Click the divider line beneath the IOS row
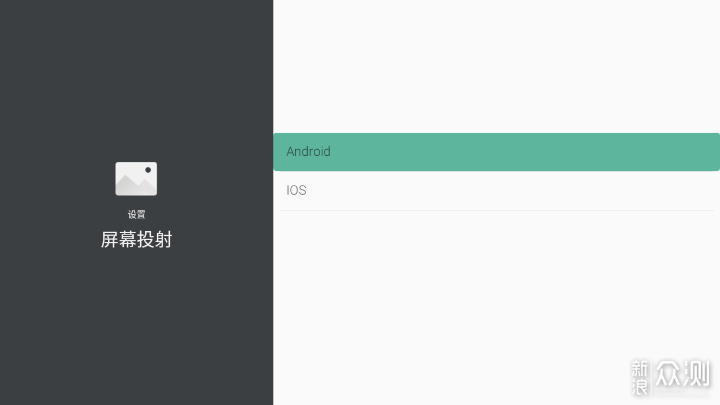 pos(496,210)
